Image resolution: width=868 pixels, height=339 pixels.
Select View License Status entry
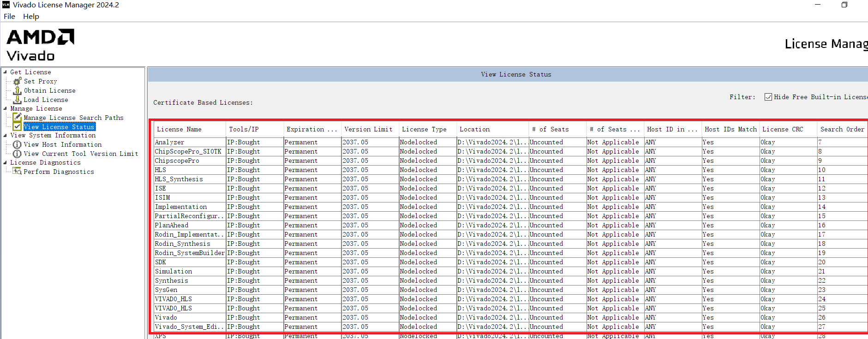tap(60, 127)
